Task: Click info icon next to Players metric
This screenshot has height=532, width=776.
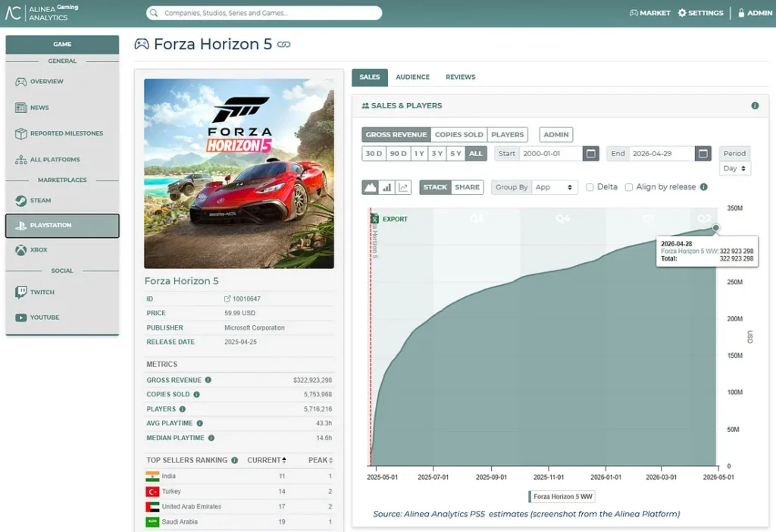Action: 182,408
